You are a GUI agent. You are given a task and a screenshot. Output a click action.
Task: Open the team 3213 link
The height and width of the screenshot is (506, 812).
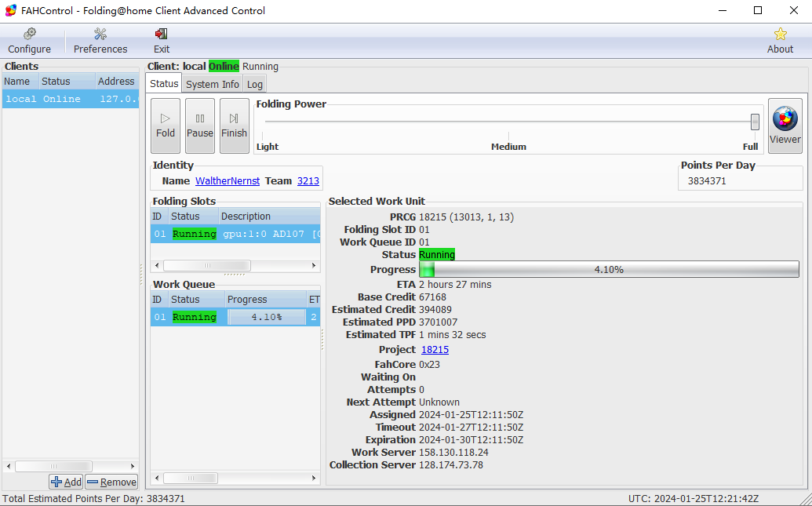pos(308,180)
